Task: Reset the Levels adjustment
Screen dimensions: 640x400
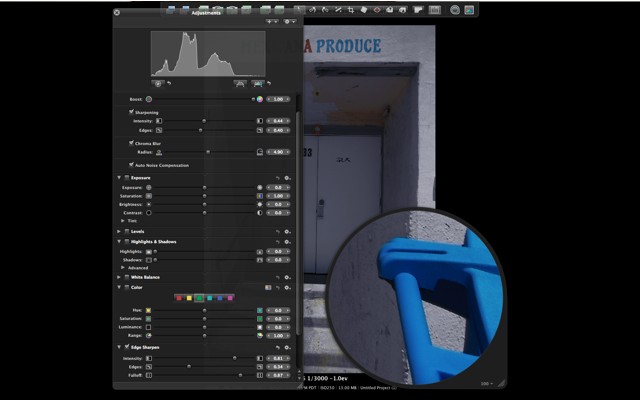Action: 278,231
